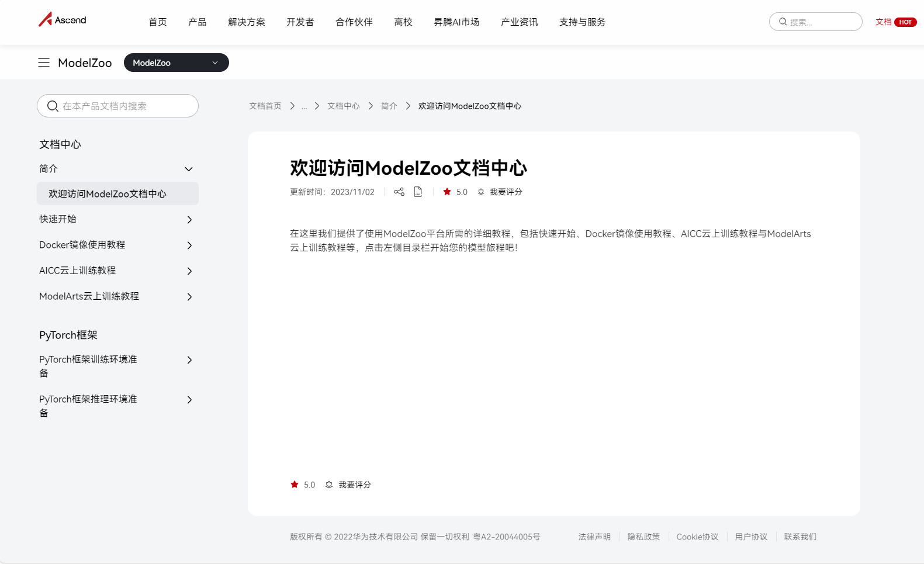Viewport: 924px width, 564px height.
Task: Open the 支持与服务 nav menu
Action: tap(583, 22)
